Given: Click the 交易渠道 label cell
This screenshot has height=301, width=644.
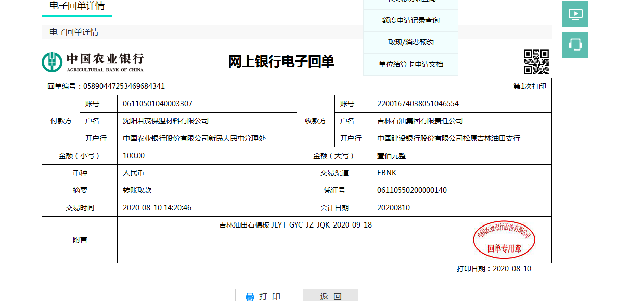Looking at the screenshot, I should 334,173.
